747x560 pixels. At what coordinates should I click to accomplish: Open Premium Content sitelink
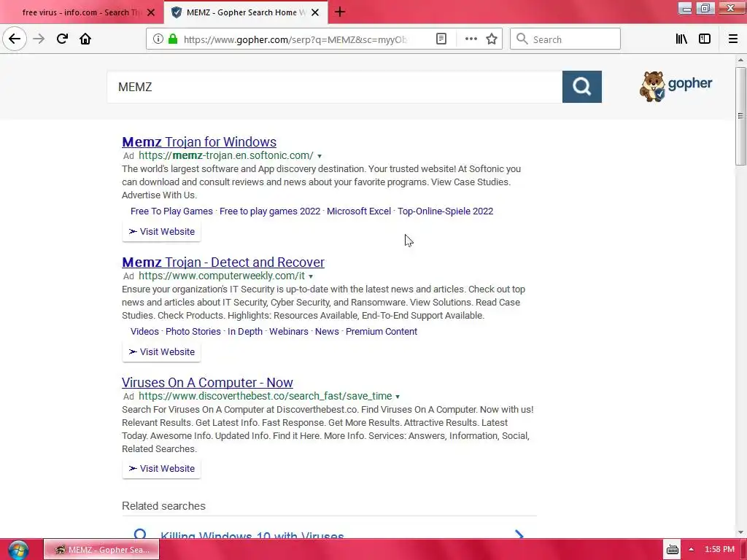[x=382, y=332]
